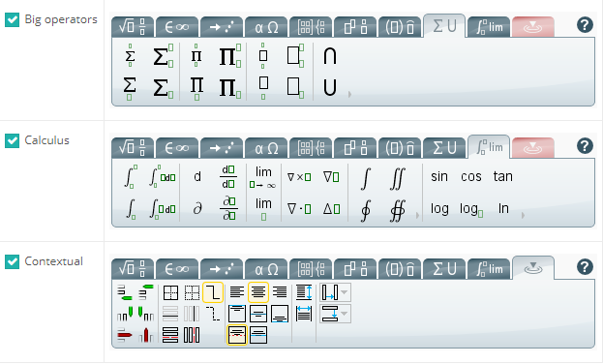
Task: Insert the big intersection symbol
Action: tap(330, 56)
